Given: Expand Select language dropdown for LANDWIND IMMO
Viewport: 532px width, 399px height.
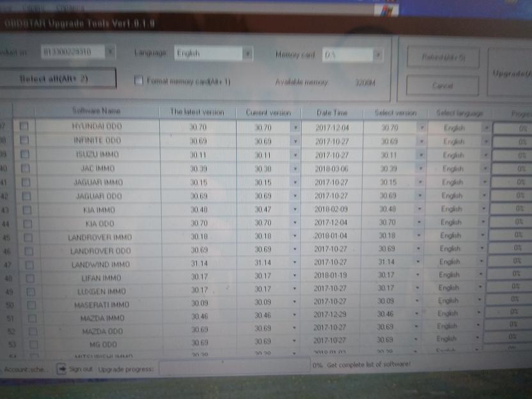Looking at the screenshot, I should [481, 262].
